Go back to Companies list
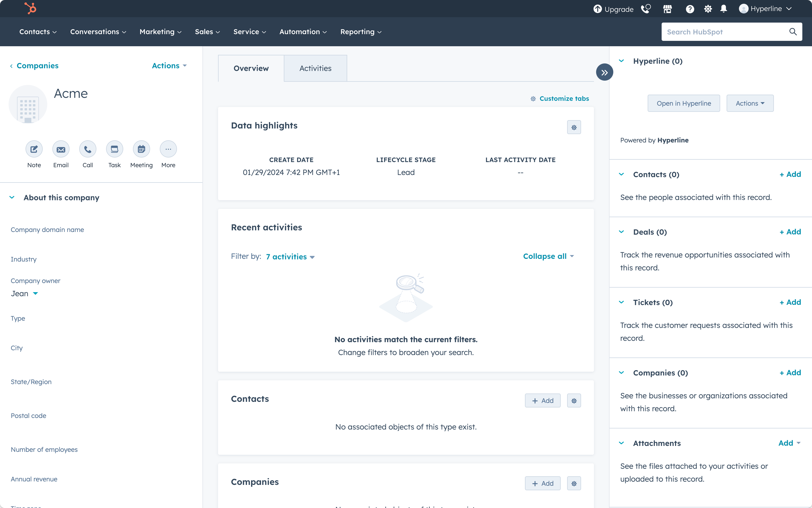This screenshot has width=812, height=508. click(x=34, y=66)
